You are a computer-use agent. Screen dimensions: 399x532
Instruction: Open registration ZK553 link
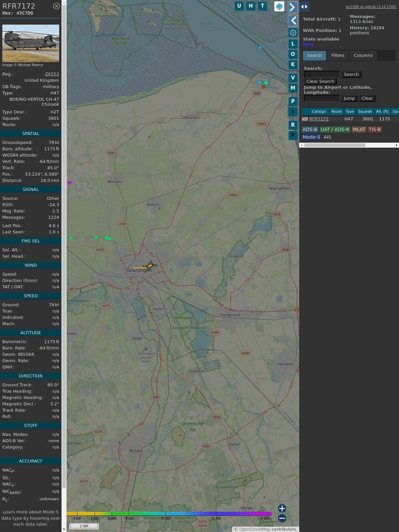click(x=52, y=74)
